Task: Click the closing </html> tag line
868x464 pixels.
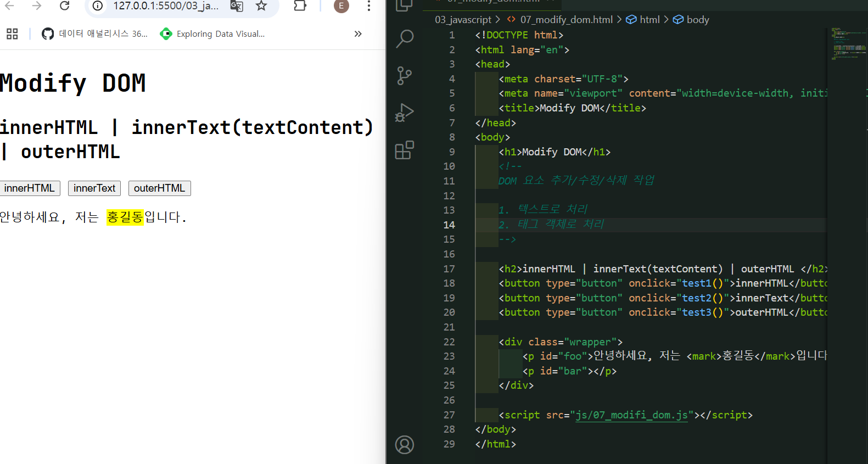Action: click(495, 444)
